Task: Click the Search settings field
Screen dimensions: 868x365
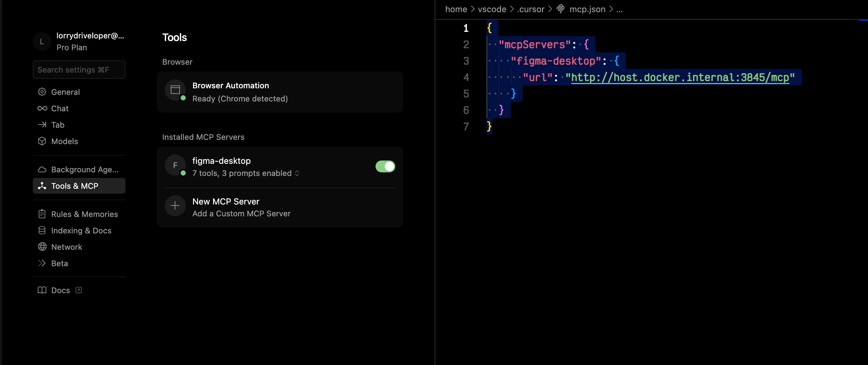Action: 79,70
